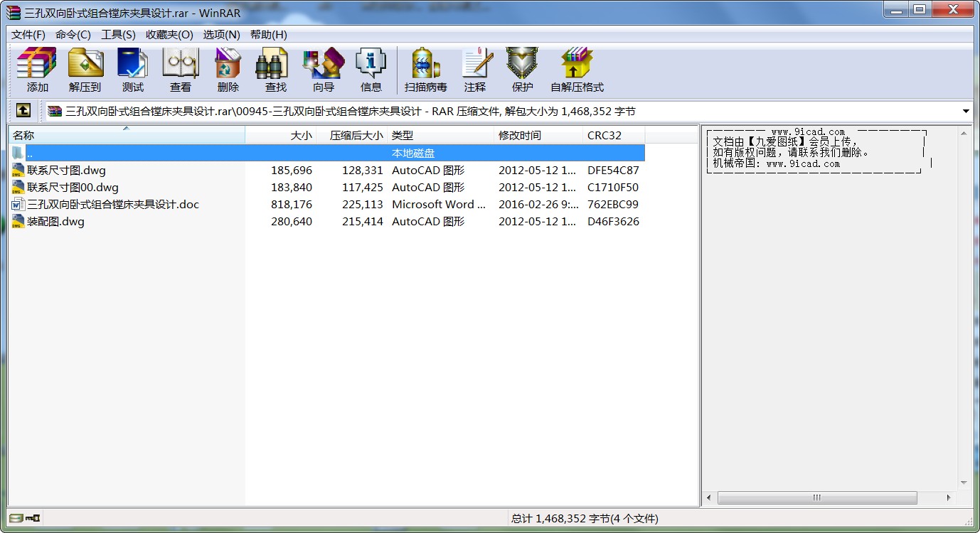Viewport: 980px width, 533px height.
Task: Select file 三孔双向卧式组合镗床夹具设计.doc
Action: click(x=113, y=204)
